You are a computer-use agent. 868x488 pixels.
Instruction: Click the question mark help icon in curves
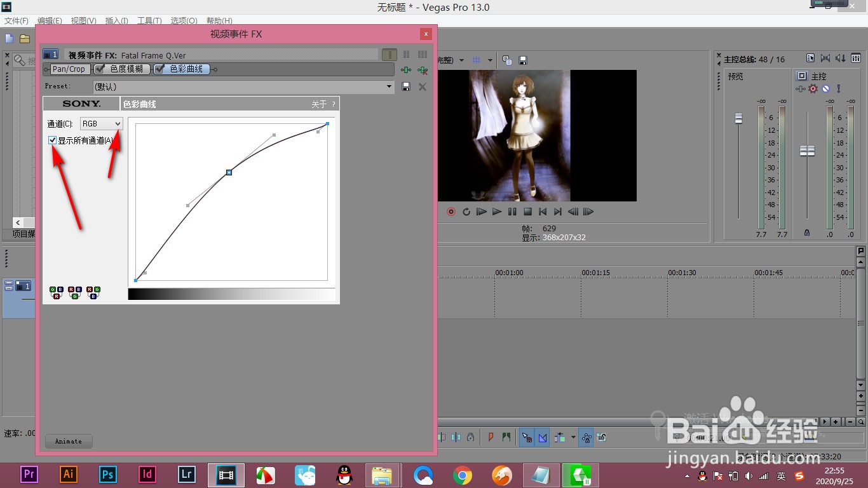pos(334,104)
